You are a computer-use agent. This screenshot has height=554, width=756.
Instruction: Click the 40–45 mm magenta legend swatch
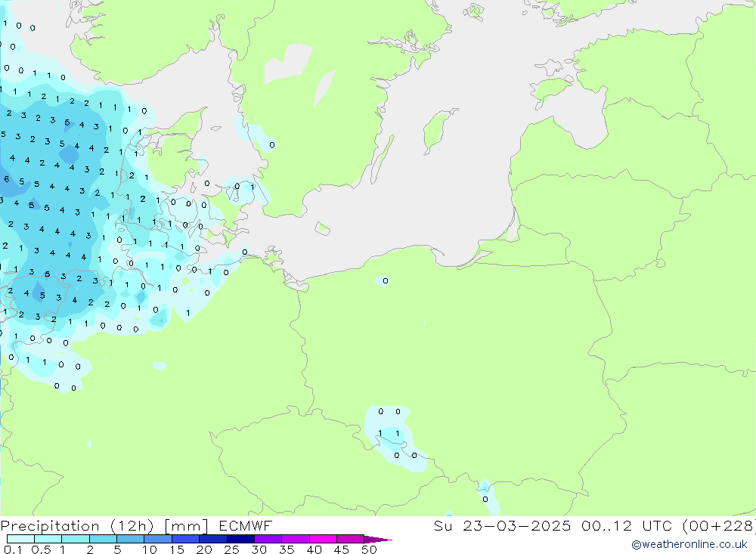pyautogui.click(x=323, y=539)
